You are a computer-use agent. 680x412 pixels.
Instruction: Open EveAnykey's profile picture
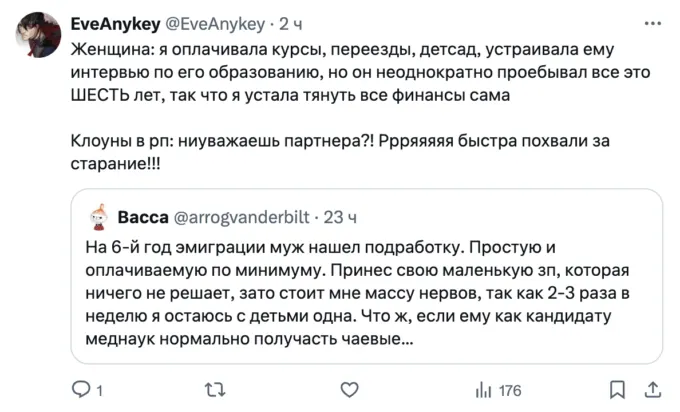point(34,32)
